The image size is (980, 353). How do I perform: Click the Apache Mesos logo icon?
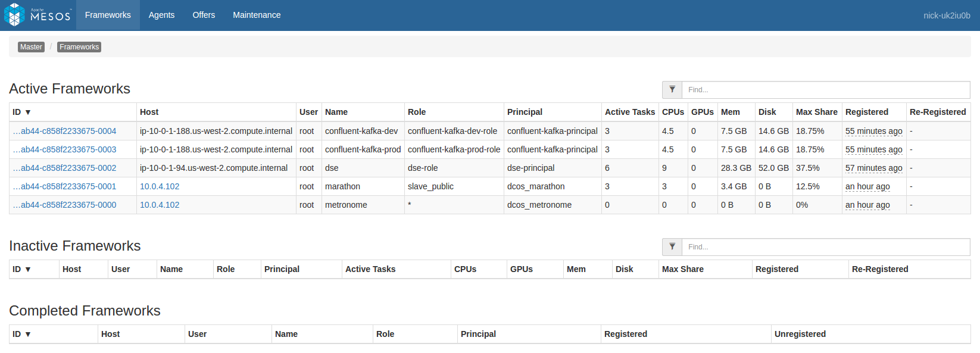(14, 15)
